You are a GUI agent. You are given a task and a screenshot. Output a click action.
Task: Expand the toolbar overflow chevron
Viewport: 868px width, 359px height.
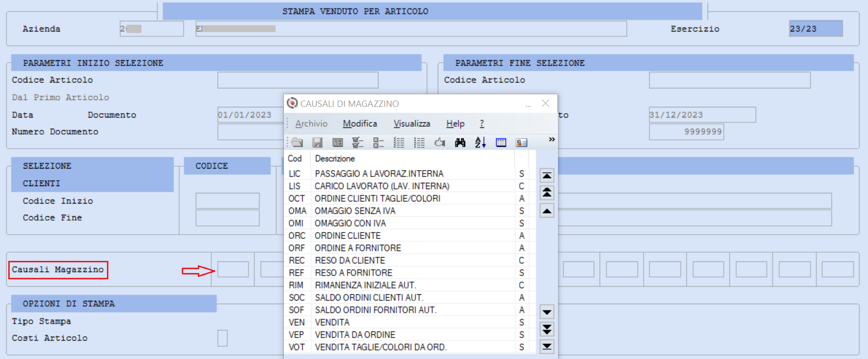pyautogui.click(x=552, y=139)
